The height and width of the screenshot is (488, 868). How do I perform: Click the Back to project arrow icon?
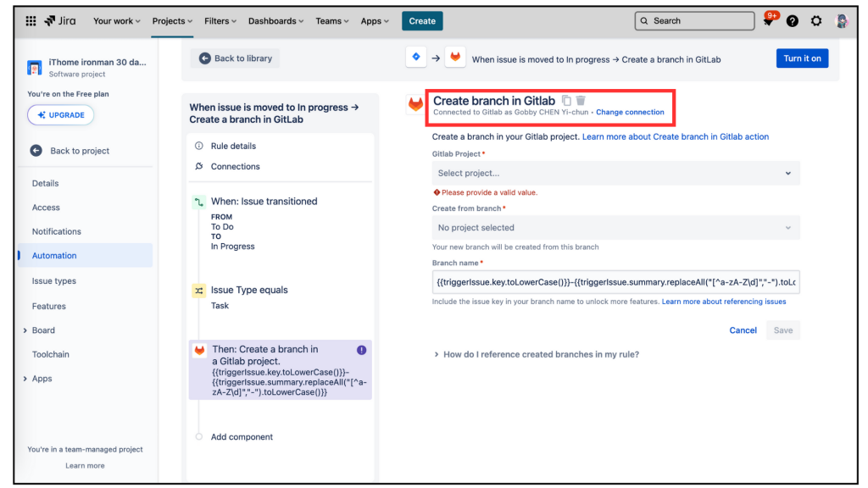36,151
